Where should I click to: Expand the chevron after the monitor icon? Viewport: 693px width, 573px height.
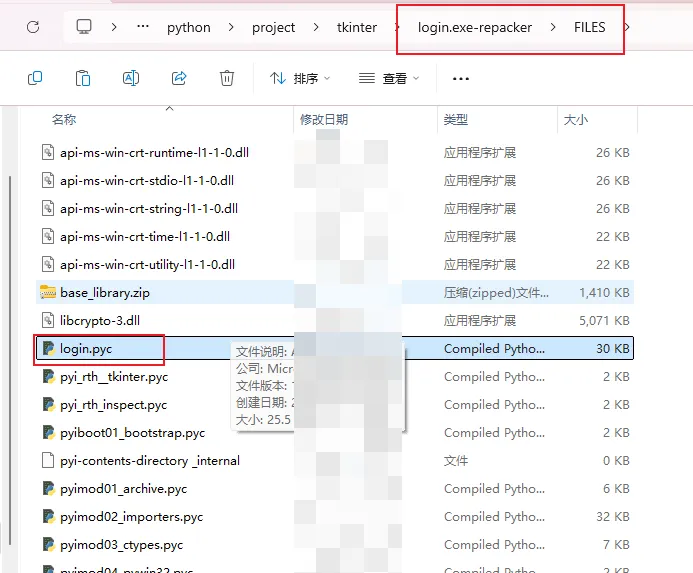point(114,27)
